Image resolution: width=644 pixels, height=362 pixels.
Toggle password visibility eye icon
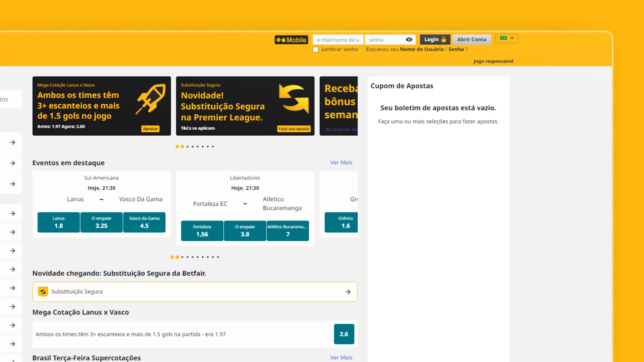point(409,40)
